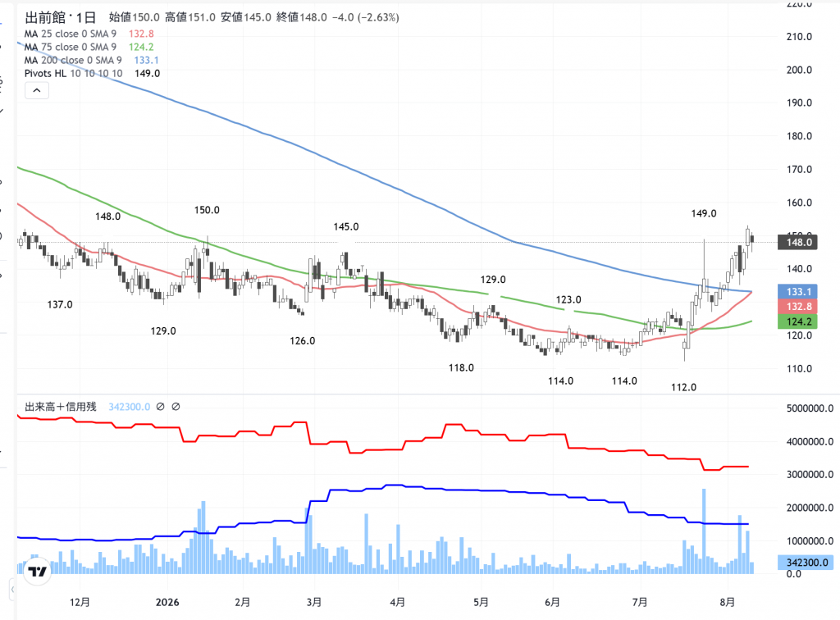The width and height of the screenshot is (840, 620).
Task: Click the green 124.2 label on the price axis
Action: [797, 321]
